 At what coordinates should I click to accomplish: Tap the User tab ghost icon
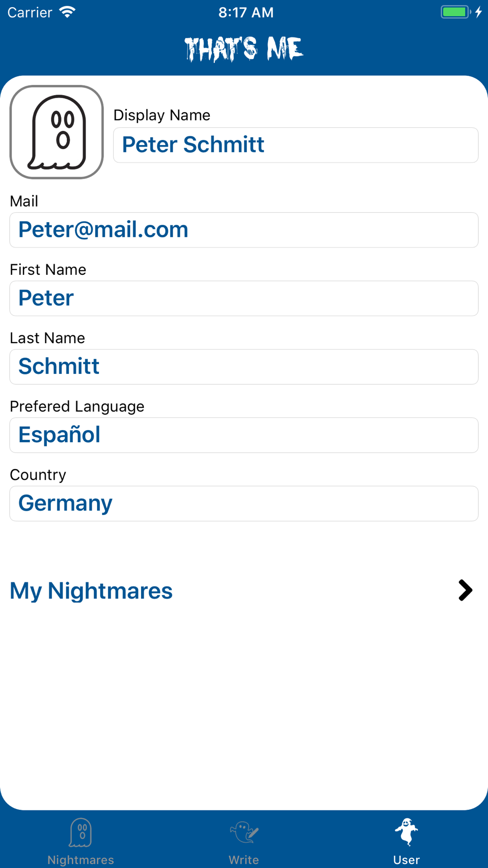tap(407, 832)
